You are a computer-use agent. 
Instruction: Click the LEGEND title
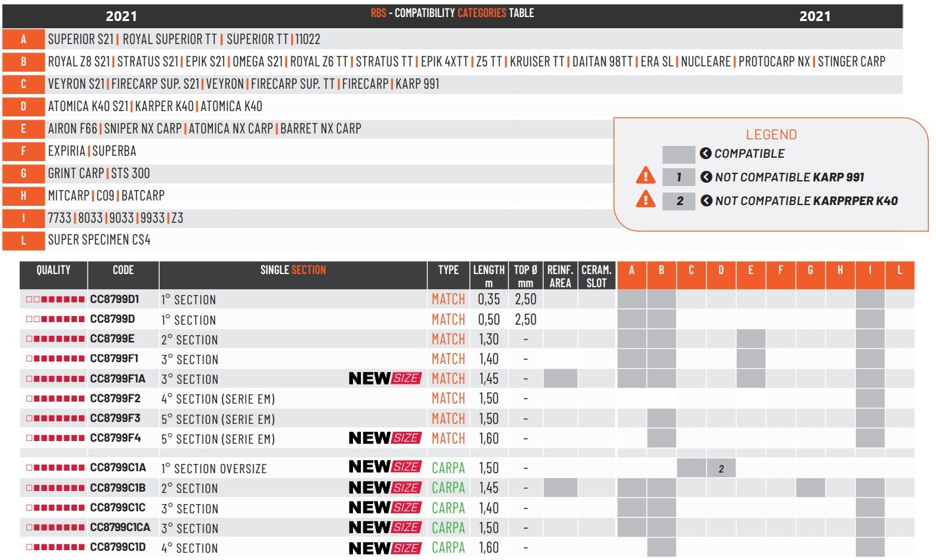[771, 135]
